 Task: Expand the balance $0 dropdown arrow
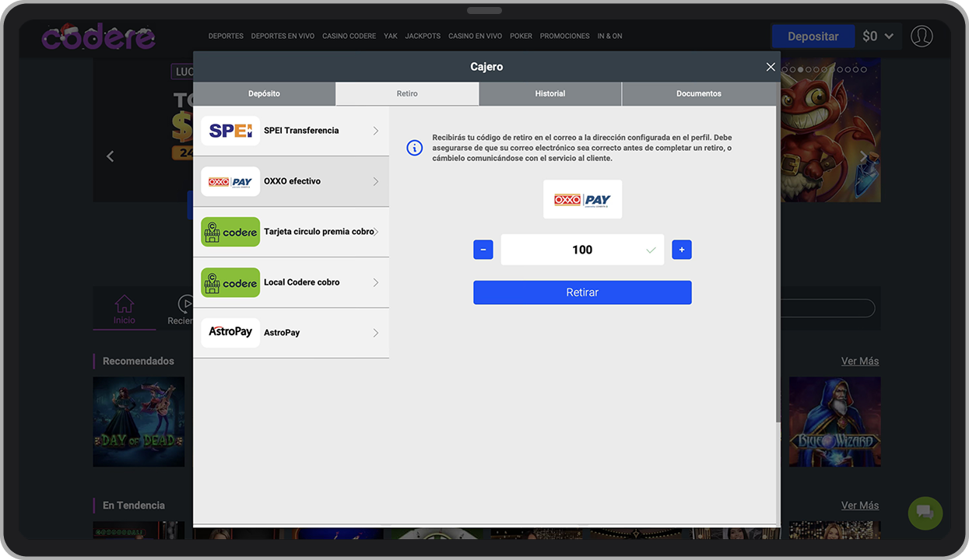[x=889, y=36]
